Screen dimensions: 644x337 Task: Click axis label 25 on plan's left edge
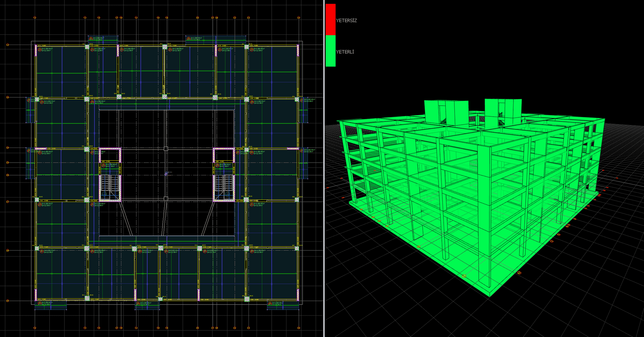click(8, 301)
